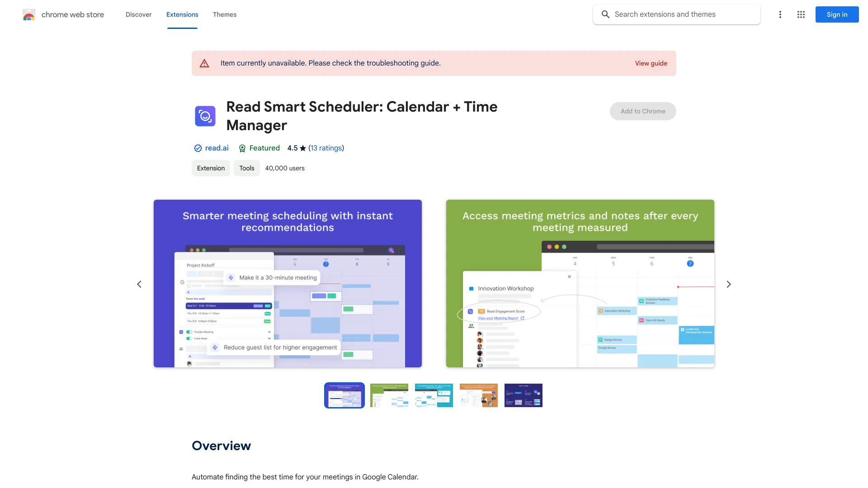
Task: Click the warning triangle alert icon
Action: [204, 63]
